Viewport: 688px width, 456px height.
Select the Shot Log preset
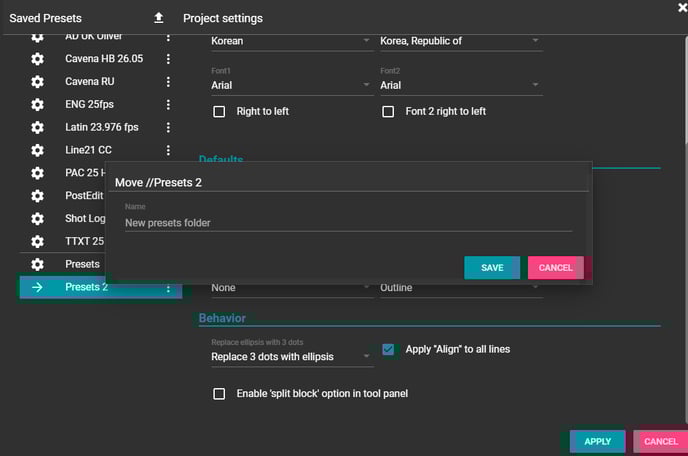point(84,219)
